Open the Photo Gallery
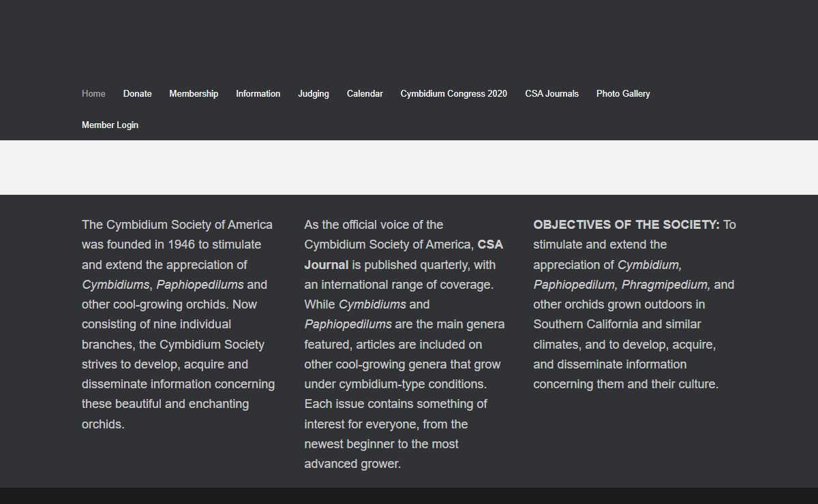Viewport: 818px width, 504px height. click(x=623, y=93)
